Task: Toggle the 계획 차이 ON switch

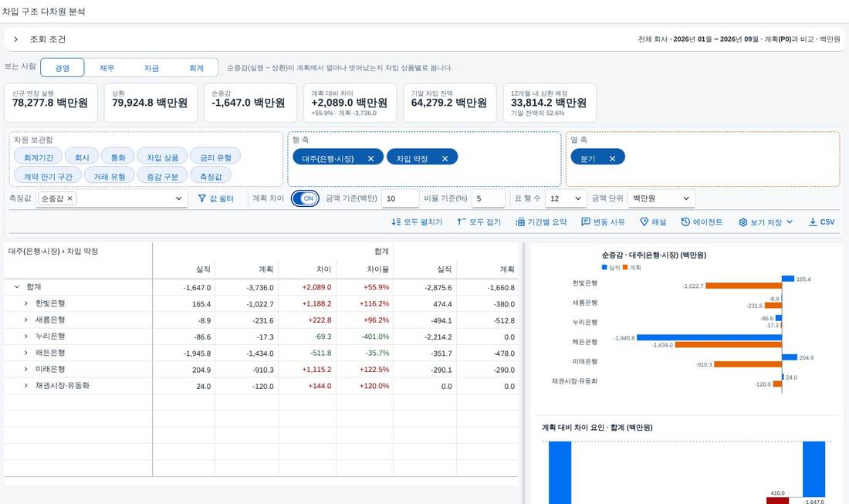Action: (x=305, y=198)
